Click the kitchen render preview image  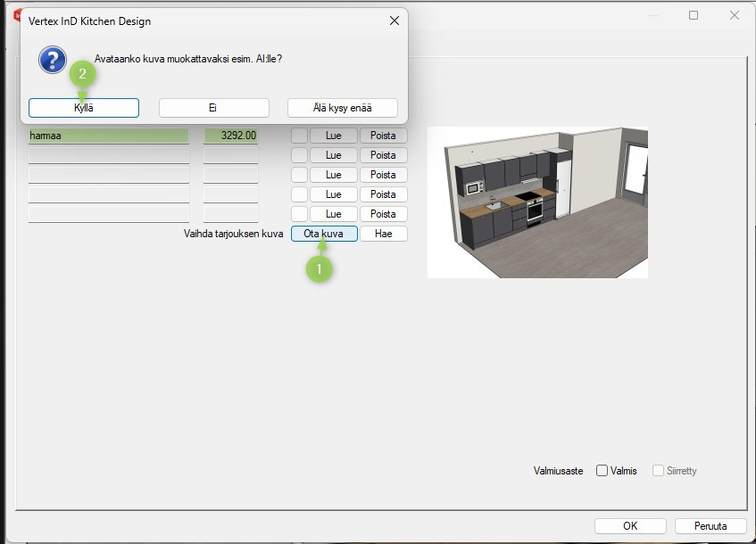point(537,202)
